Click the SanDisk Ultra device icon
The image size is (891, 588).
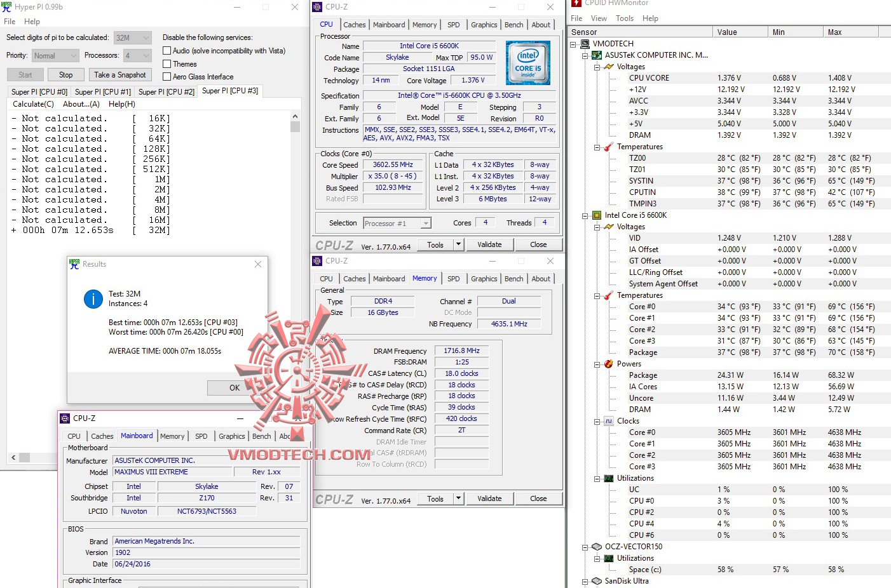(x=595, y=580)
